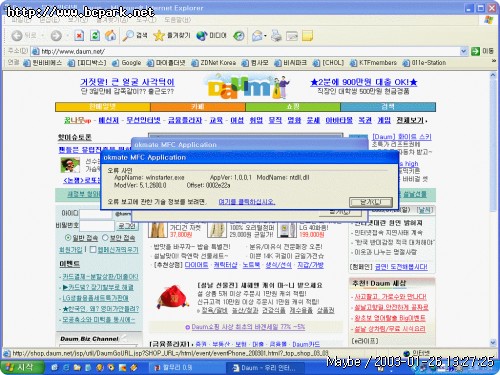
Task: Open KTFmembers shortcut in Links bar
Action: 374,63
